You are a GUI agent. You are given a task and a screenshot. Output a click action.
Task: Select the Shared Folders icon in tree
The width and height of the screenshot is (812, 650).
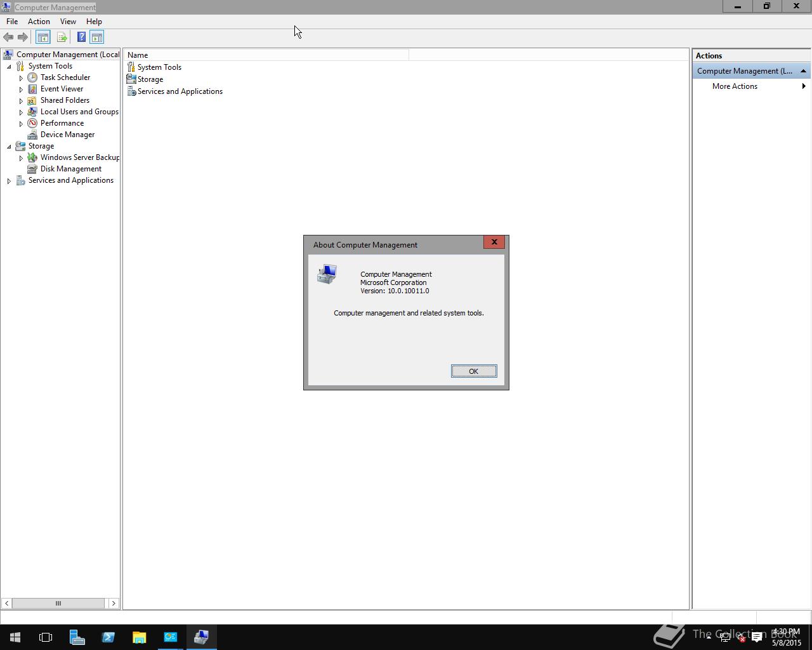tap(32, 100)
